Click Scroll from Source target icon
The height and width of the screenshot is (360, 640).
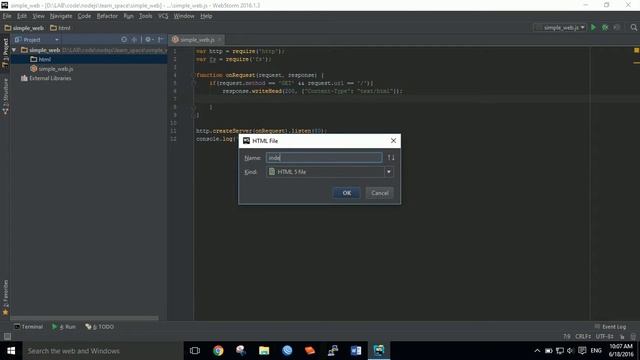point(124,40)
